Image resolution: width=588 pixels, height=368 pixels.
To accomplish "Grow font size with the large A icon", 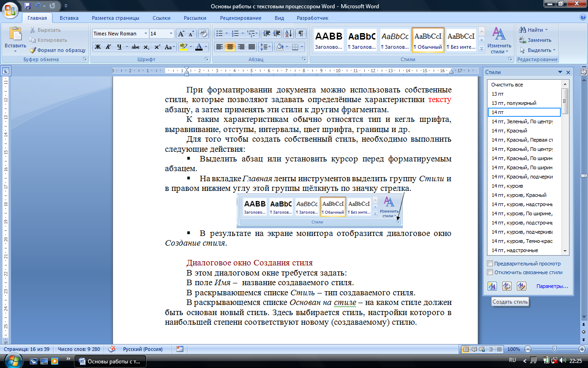I will 181,34.
